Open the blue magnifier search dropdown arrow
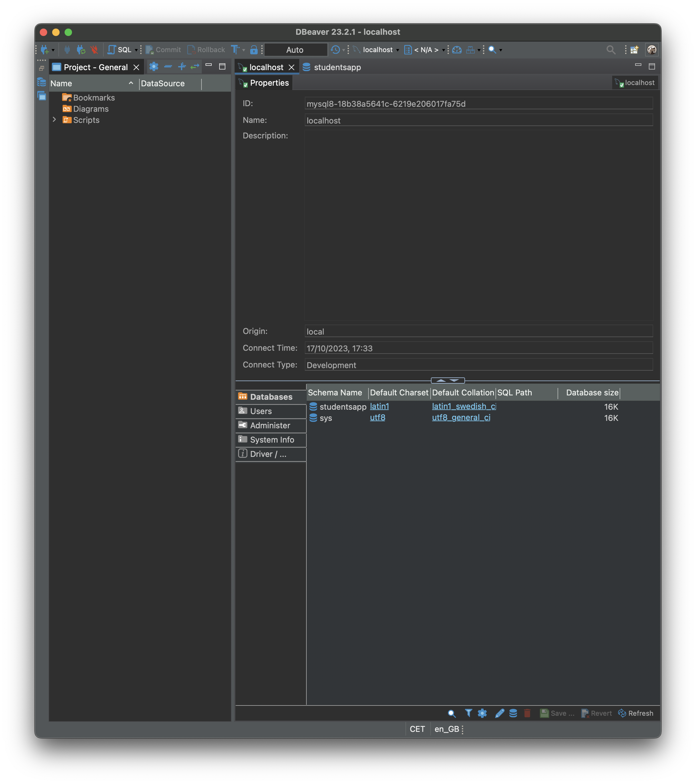Image resolution: width=696 pixels, height=784 pixels. tap(501, 50)
